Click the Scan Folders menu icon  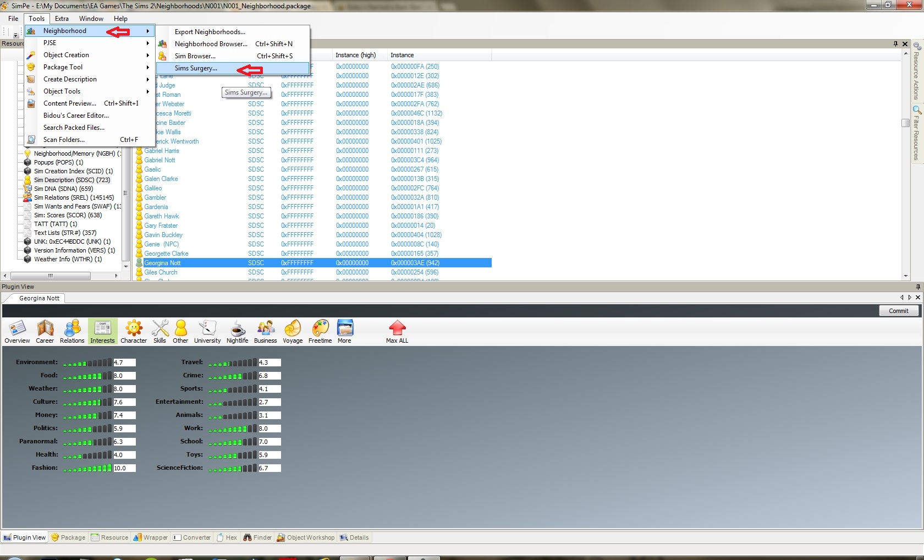(31, 140)
